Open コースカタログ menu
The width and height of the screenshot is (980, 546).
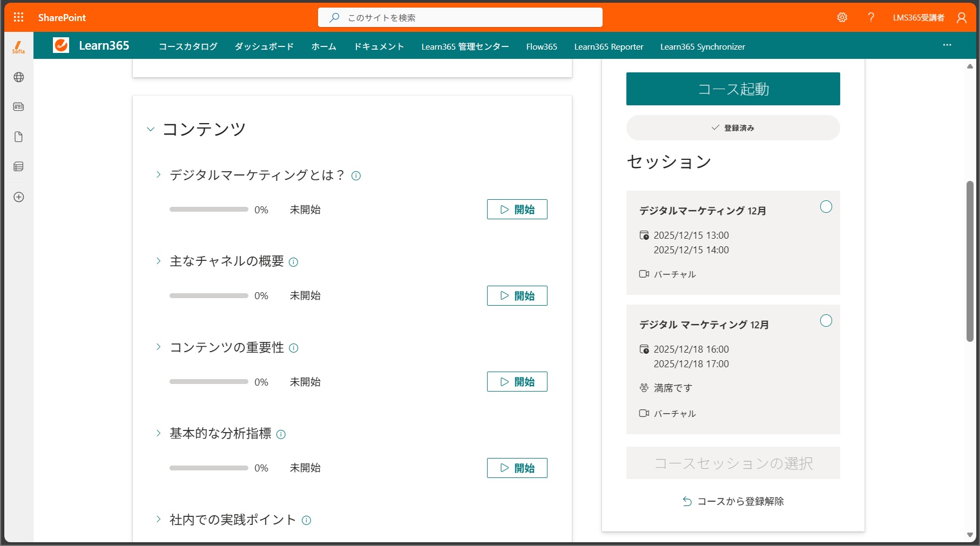188,46
